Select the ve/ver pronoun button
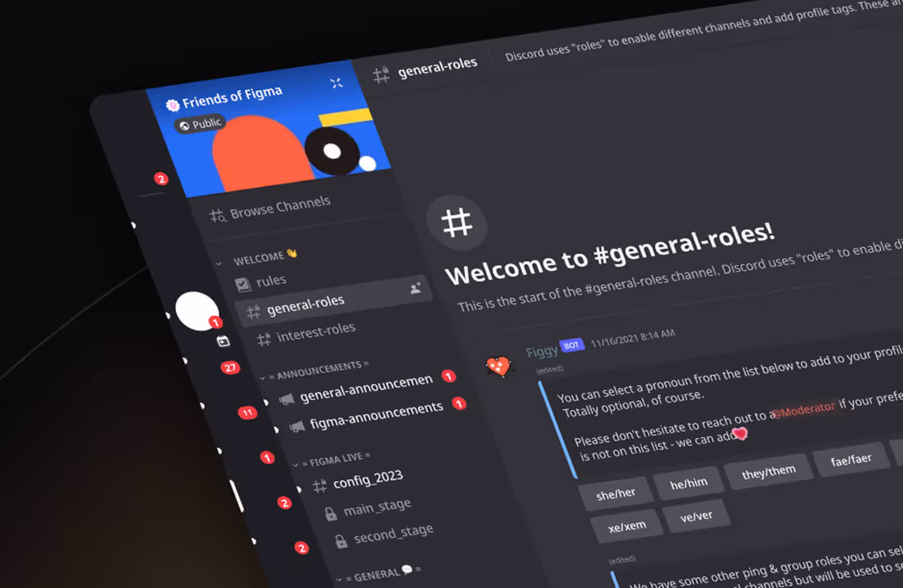Image resolution: width=903 pixels, height=588 pixels. point(696,516)
